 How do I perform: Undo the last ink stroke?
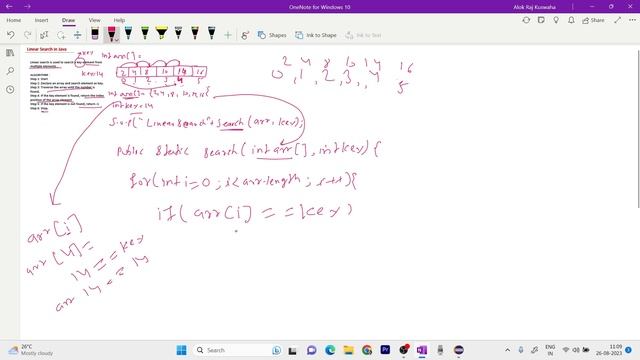click(11, 35)
